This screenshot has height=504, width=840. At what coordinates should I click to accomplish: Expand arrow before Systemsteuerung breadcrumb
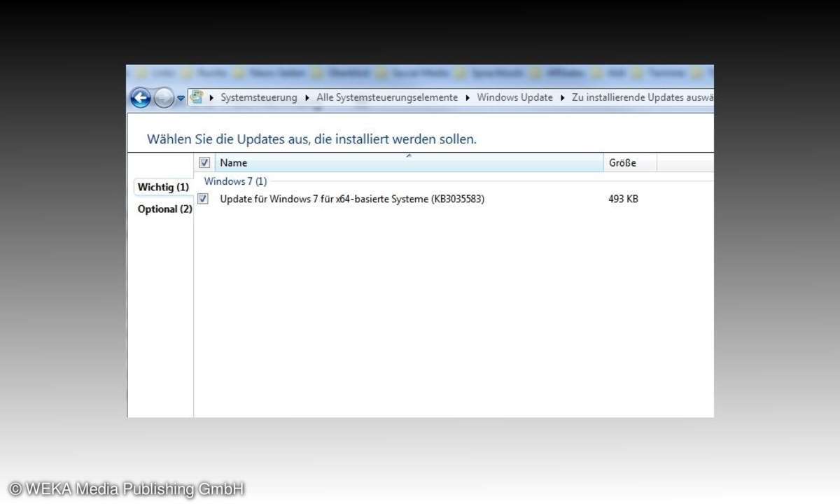tap(212, 98)
